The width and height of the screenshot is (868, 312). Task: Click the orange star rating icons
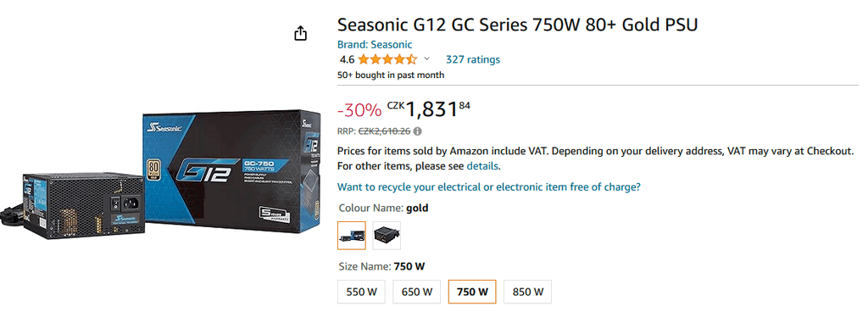point(387,59)
